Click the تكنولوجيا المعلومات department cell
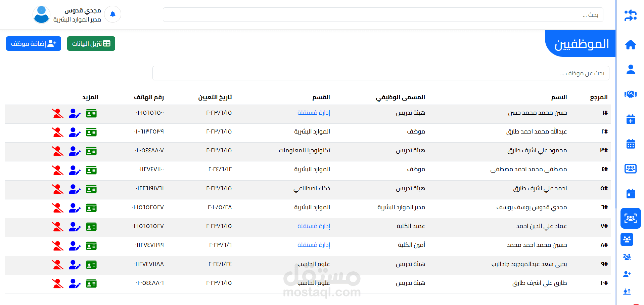This screenshot has width=644, height=305. (304, 151)
